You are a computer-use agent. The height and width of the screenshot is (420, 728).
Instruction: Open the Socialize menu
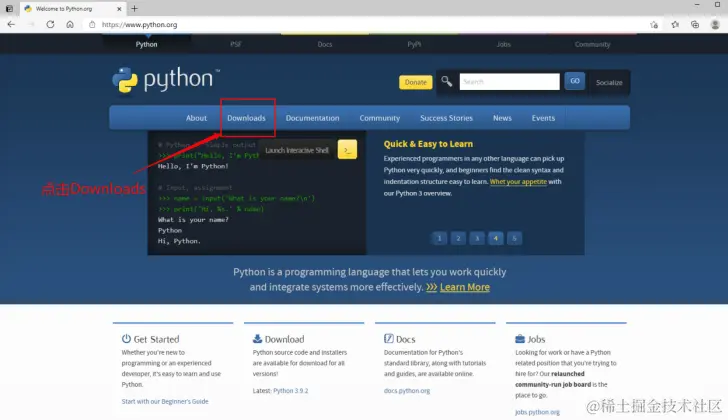point(609,83)
